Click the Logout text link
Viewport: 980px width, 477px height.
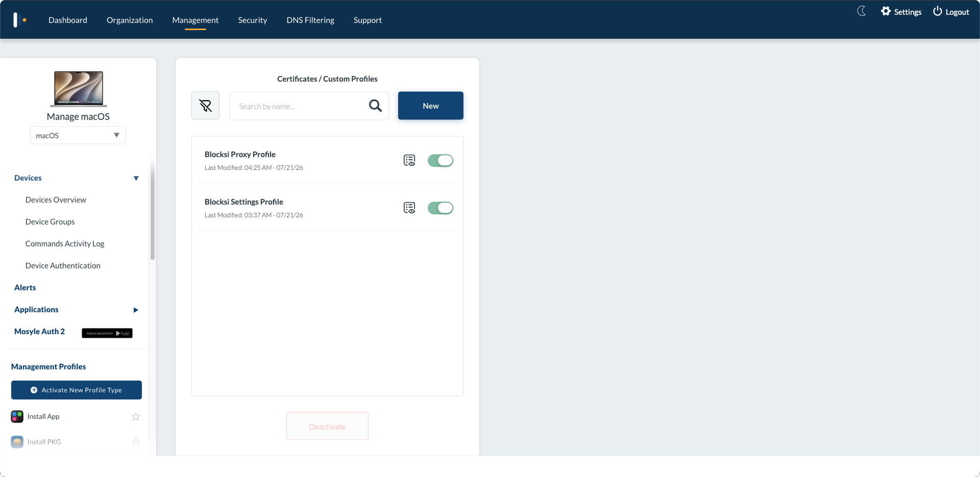[x=957, y=12]
